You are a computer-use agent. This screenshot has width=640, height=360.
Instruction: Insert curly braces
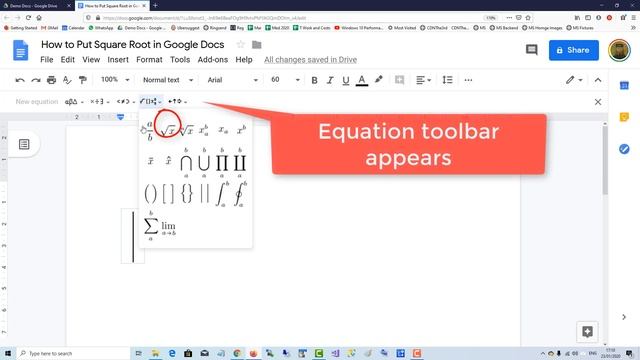(187, 193)
